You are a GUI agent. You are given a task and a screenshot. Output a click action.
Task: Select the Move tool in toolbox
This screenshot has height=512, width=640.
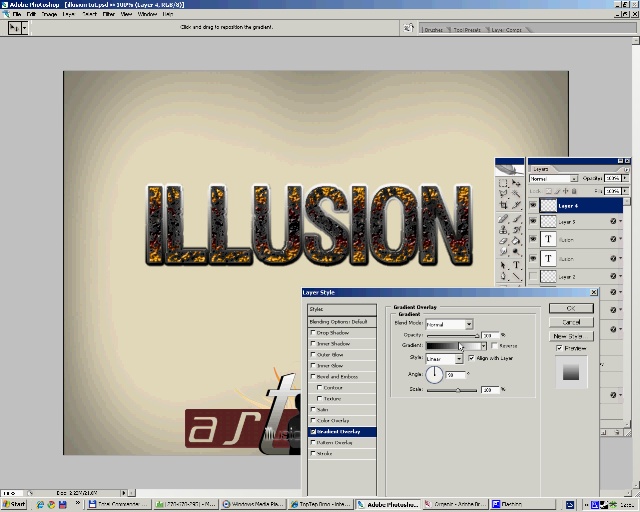tap(516, 183)
